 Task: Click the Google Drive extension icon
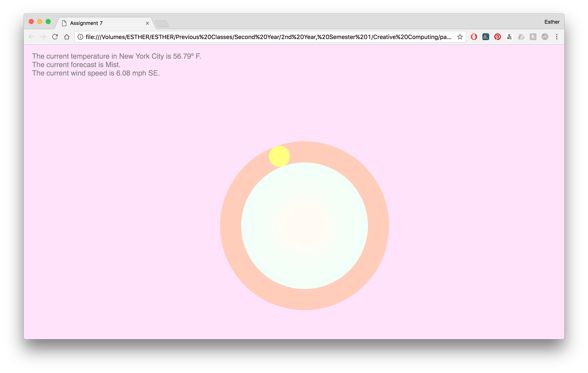[x=521, y=37]
